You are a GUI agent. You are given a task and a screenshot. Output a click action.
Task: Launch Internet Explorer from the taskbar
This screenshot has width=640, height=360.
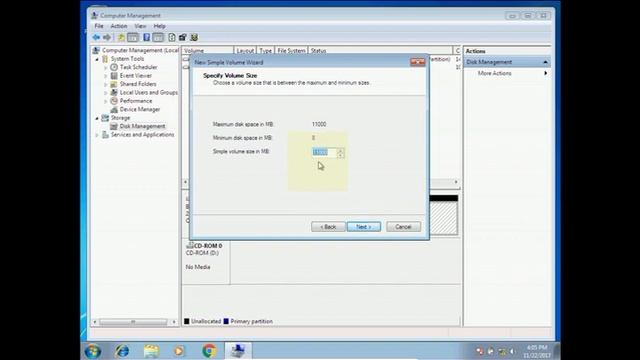coord(122,351)
